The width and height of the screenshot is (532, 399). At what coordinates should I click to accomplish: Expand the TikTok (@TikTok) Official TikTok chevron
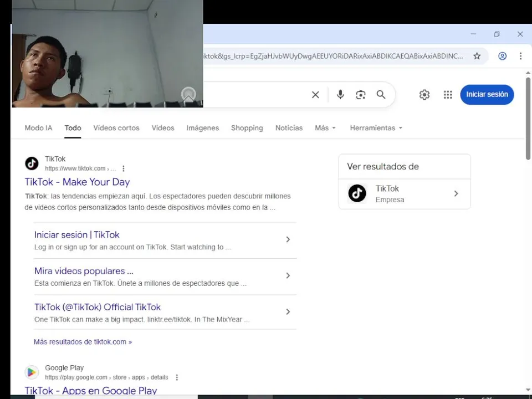tap(288, 312)
